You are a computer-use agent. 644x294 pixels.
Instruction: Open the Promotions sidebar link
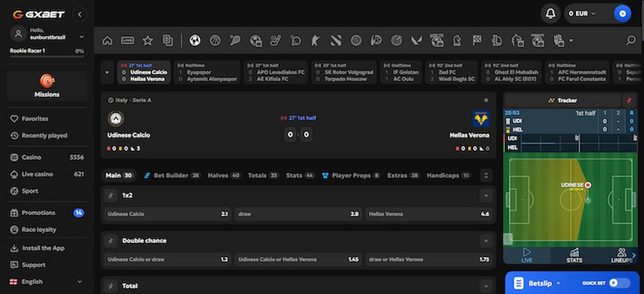click(47, 212)
